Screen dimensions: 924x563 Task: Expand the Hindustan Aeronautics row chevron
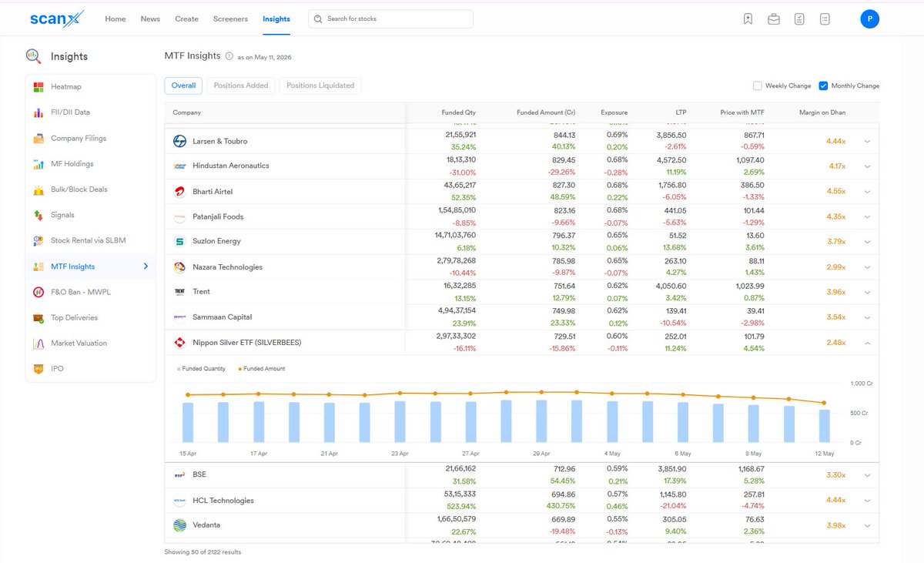[867, 166]
